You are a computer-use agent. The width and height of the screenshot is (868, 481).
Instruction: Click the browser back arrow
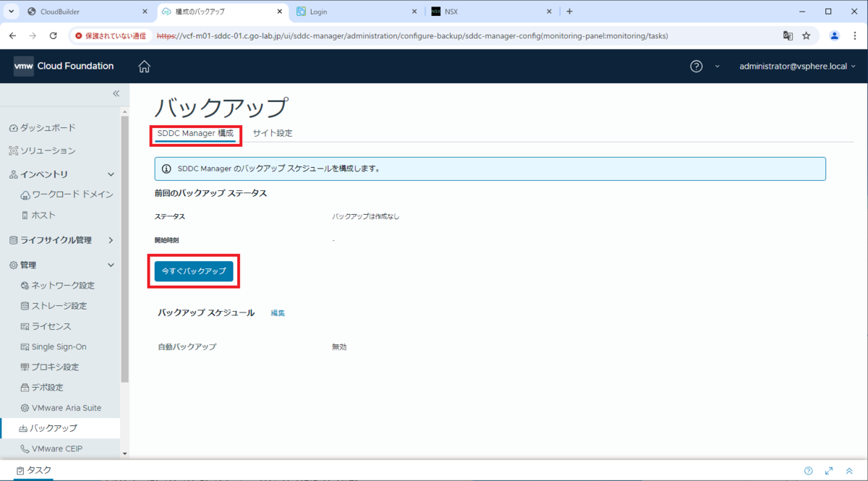tap(12, 35)
